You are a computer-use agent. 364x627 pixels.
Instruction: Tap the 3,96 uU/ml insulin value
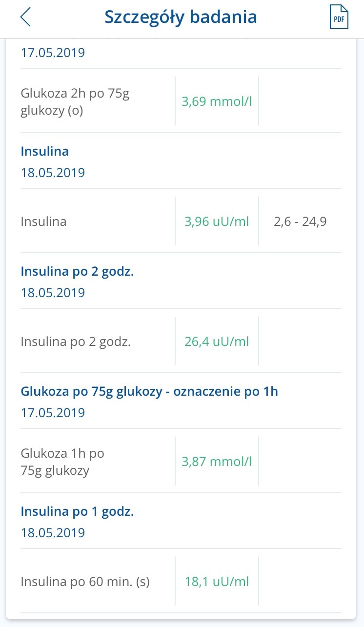(217, 222)
